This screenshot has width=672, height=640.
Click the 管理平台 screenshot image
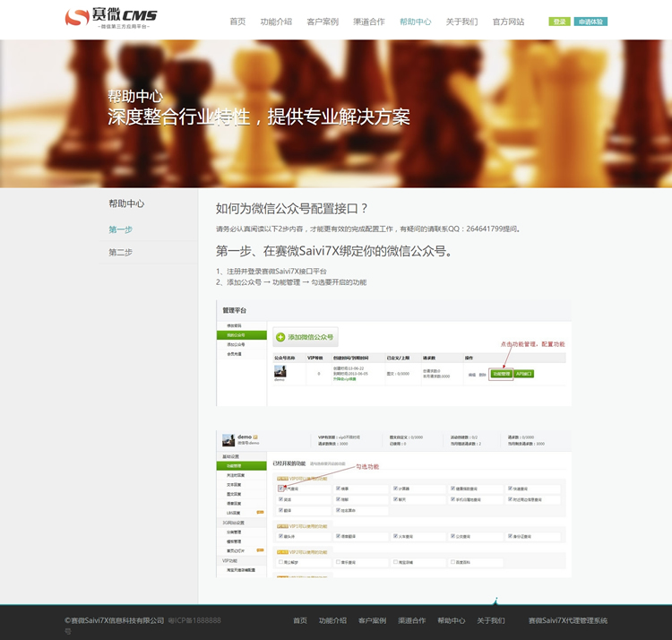coord(393,352)
